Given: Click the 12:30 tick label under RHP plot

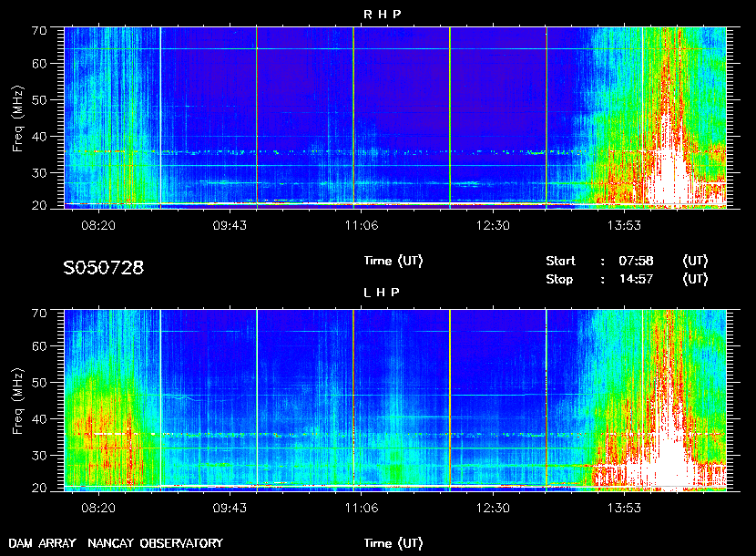Looking at the screenshot, I should coord(493,225).
